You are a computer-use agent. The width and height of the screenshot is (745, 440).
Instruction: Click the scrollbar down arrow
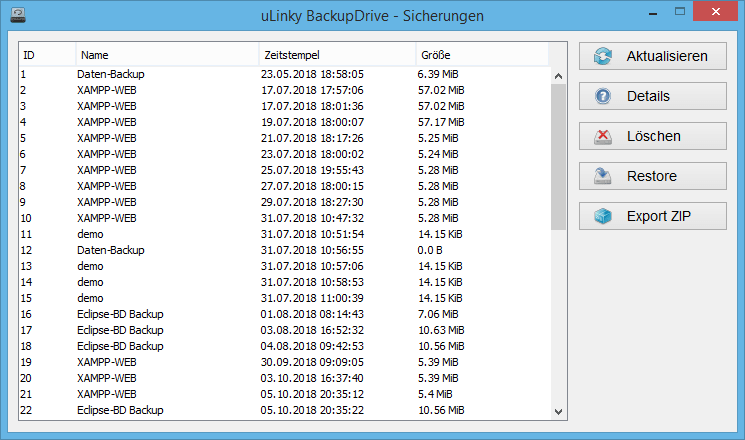(x=558, y=411)
